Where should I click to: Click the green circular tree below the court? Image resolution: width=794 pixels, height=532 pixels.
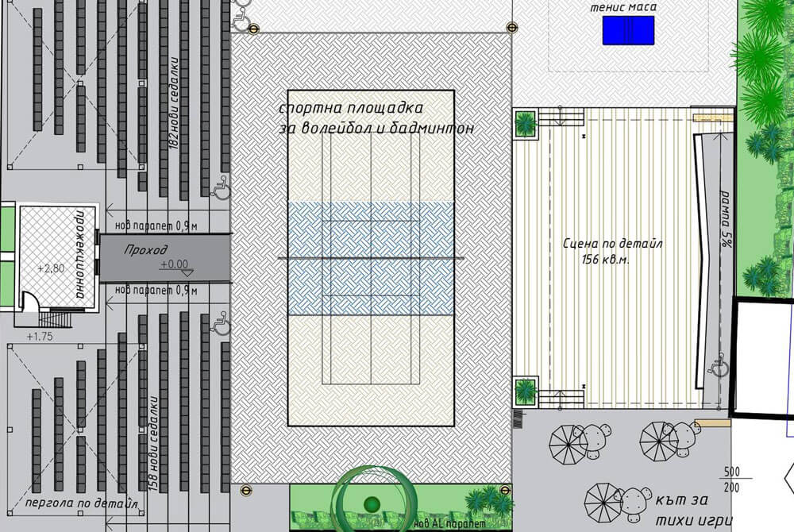pyautogui.click(x=372, y=502)
